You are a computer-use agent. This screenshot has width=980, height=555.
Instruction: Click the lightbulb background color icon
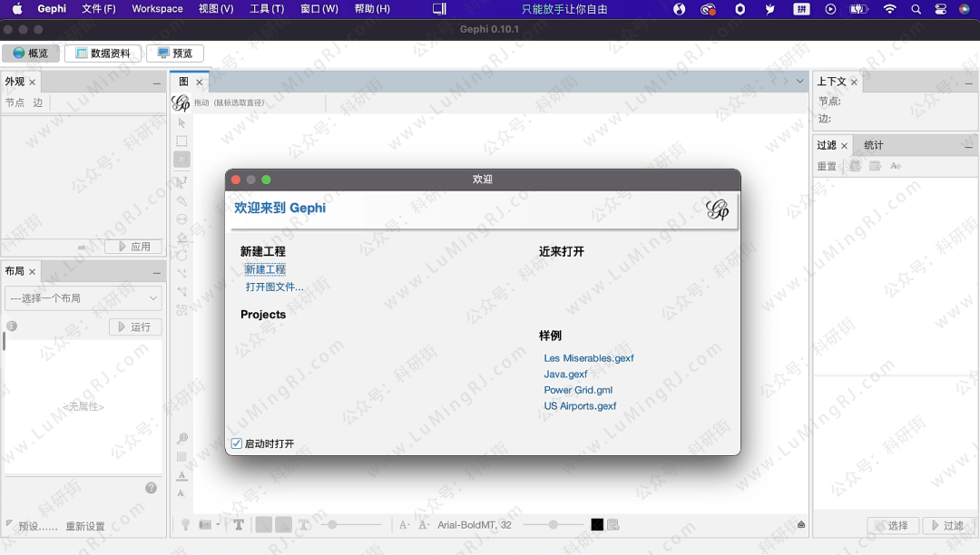click(185, 524)
